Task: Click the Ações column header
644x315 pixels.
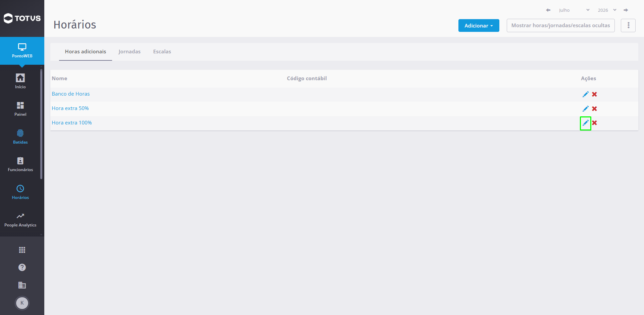Action: [x=588, y=78]
